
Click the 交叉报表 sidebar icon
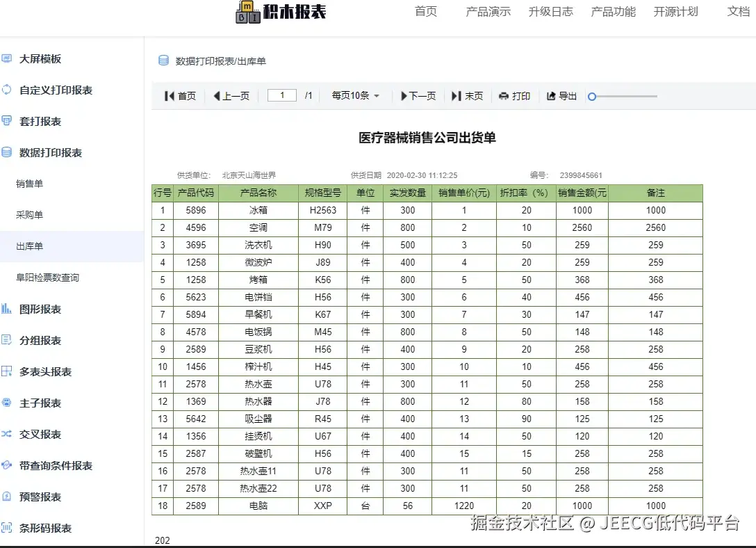coord(8,433)
